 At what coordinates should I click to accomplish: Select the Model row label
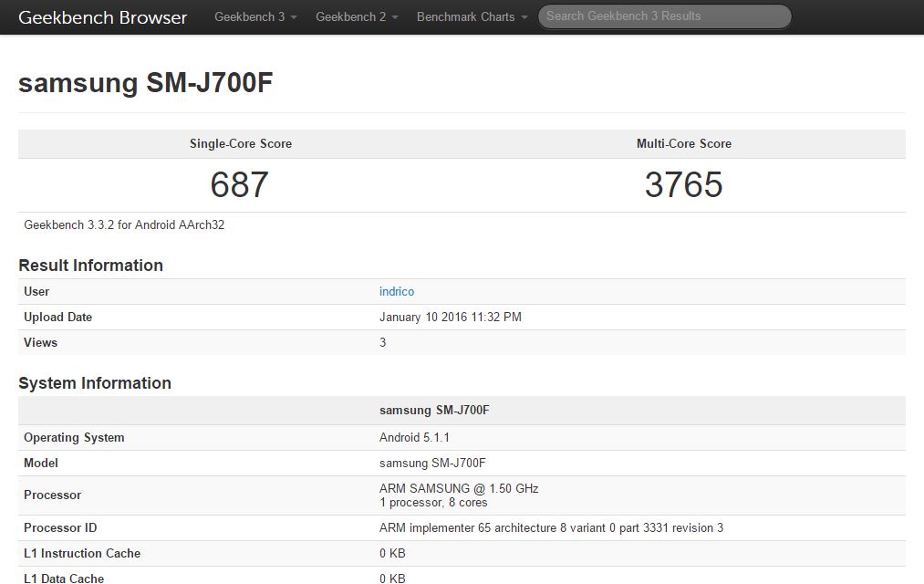tap(41, 464)
